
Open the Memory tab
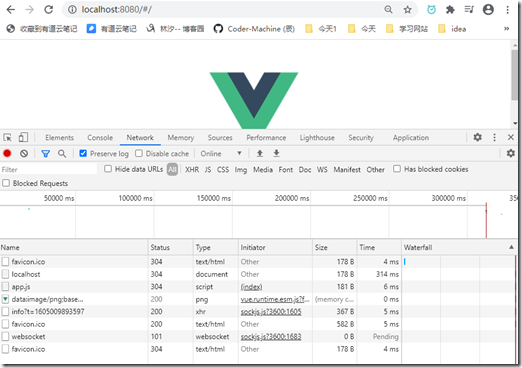tap(181, 138)
